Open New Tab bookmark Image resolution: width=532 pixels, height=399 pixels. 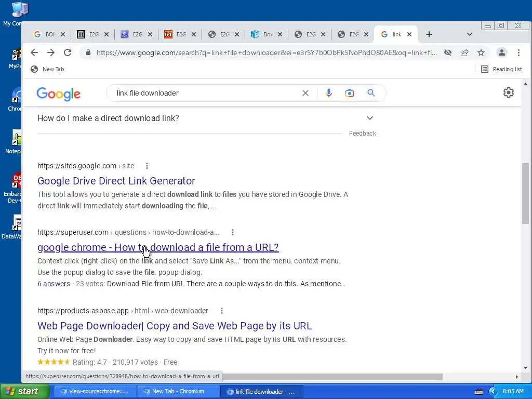[47, 69]
